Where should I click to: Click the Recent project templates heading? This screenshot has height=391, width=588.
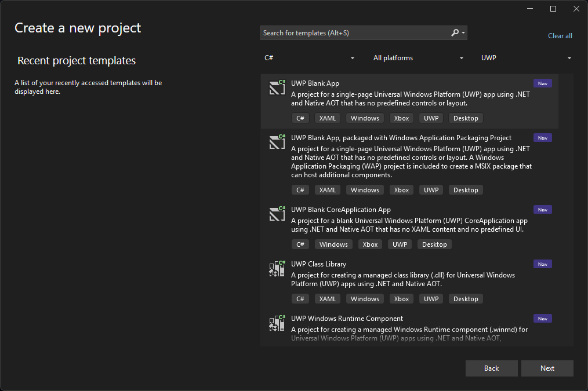(77, 60)
